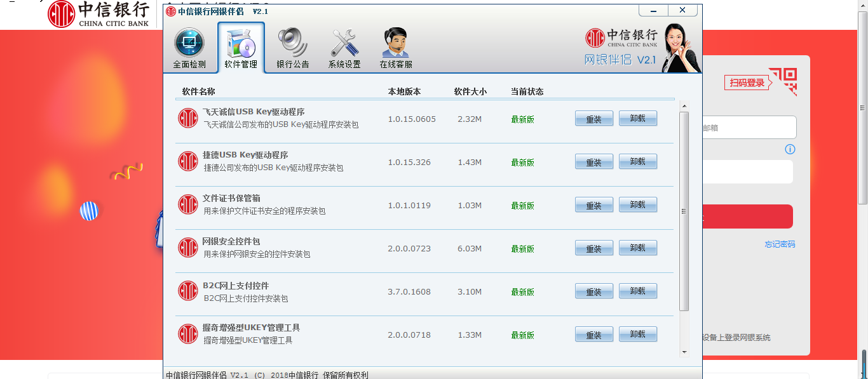The height and width of the screenshot is (379, 868).
Task: Click the 网银伴侣 V2.1 banner logo
Action: [x=621, y=47]
